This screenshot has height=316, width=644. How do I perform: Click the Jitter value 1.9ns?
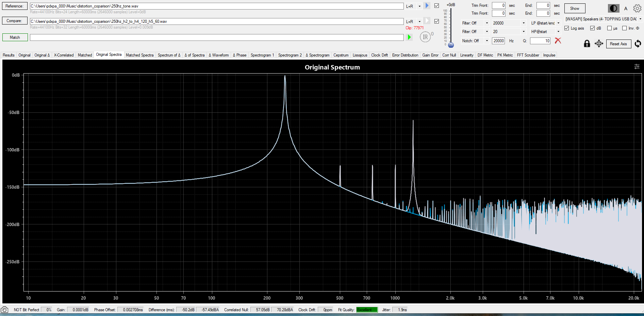pyautogui.click(x=400, y=310)
